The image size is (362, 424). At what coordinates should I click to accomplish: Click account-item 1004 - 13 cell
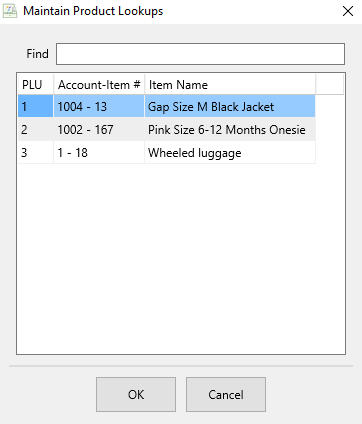(99, 106)
